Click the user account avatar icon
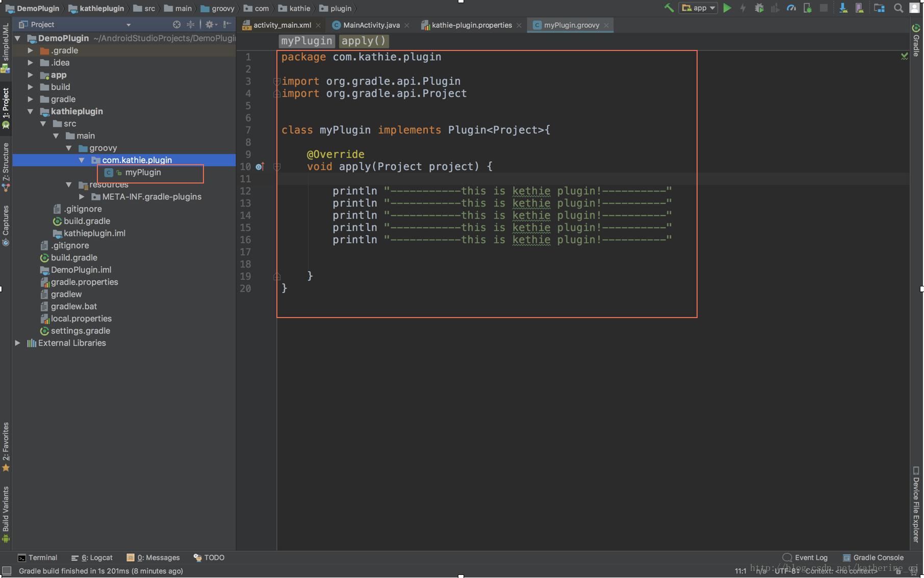 pyautogui.click(x=915, y=8)
